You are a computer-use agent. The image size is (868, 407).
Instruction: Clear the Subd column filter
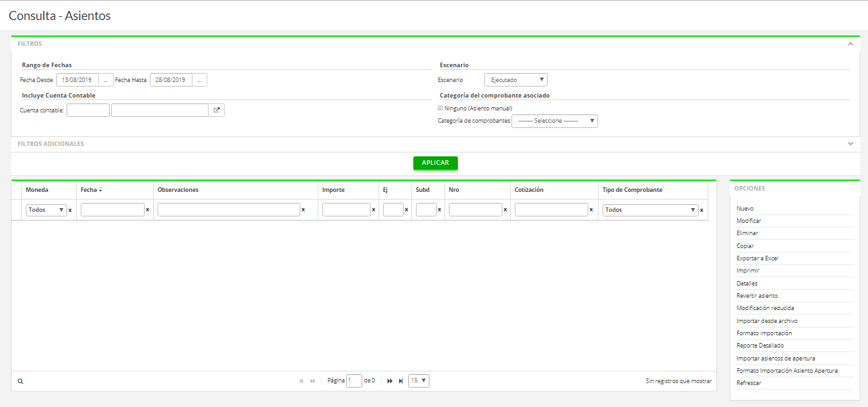point(439,210)
